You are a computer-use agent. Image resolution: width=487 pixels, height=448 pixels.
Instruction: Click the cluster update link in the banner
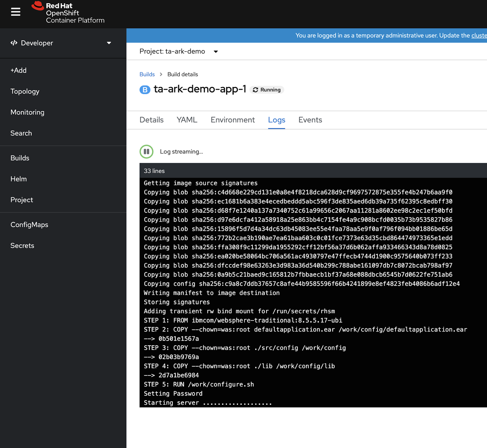479,36
